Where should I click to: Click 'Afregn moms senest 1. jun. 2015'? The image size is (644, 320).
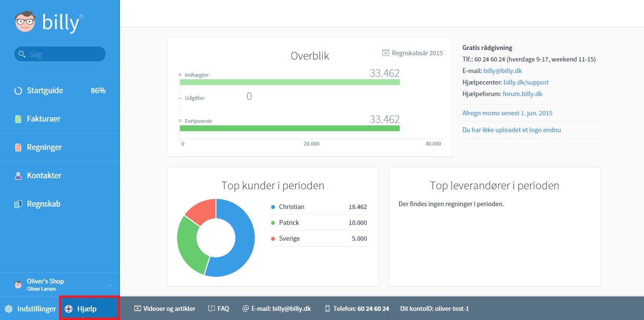(508, 113)
